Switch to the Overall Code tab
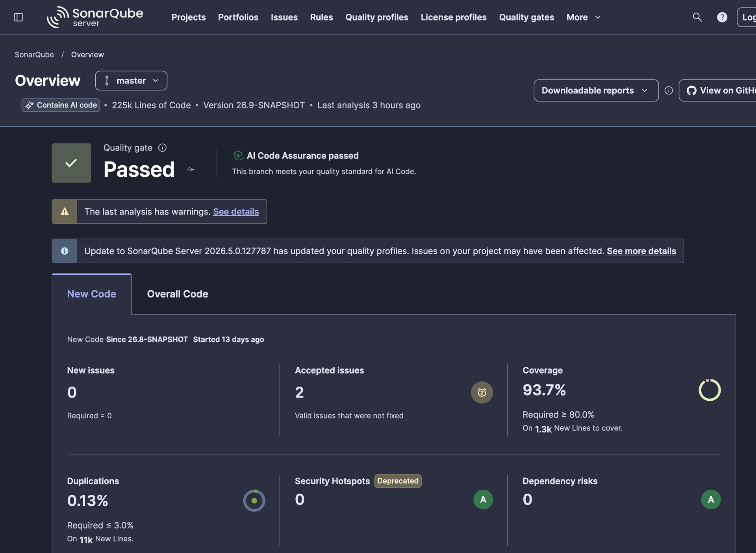 coord(178,294)
